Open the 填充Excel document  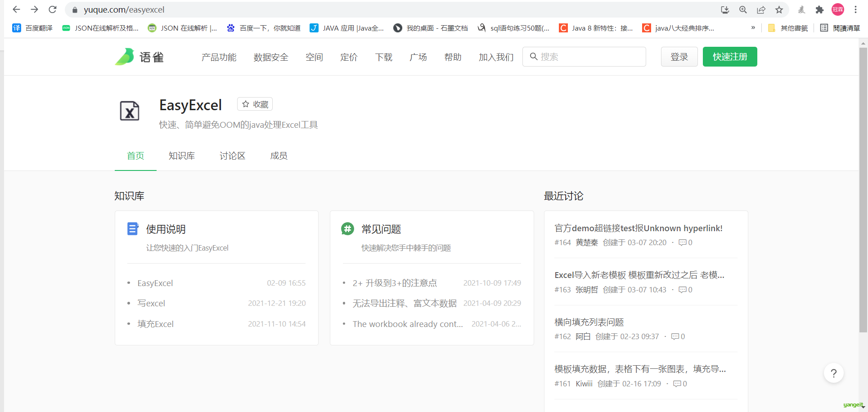click(x=155, y=324)
